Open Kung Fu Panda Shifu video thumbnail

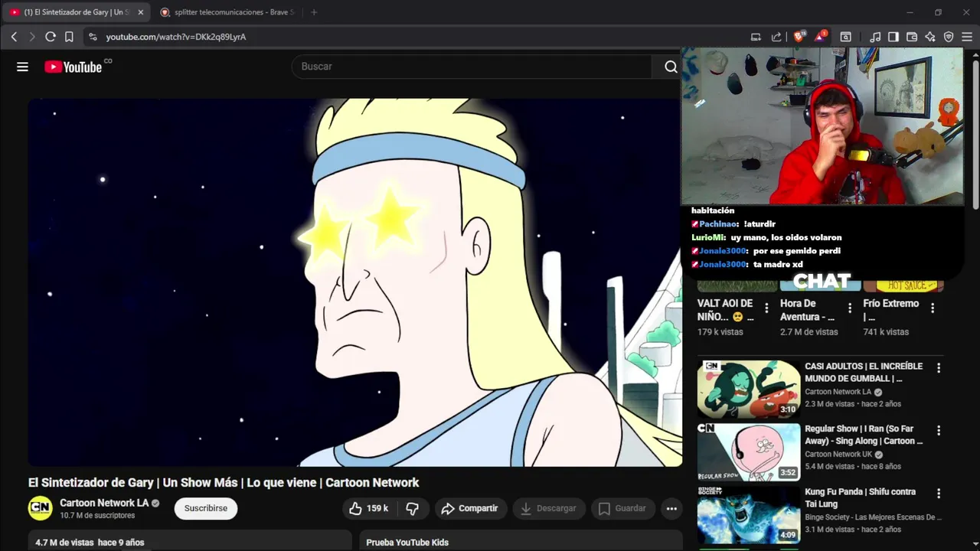pos(749,514)
